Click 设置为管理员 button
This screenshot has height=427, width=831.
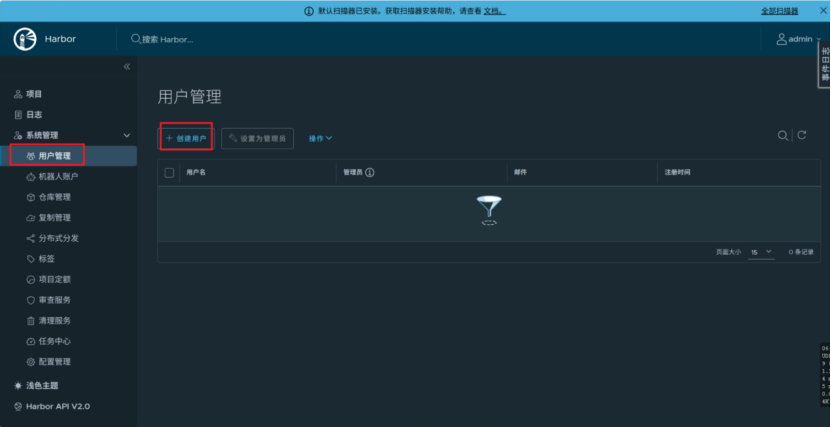coord(258,138)
